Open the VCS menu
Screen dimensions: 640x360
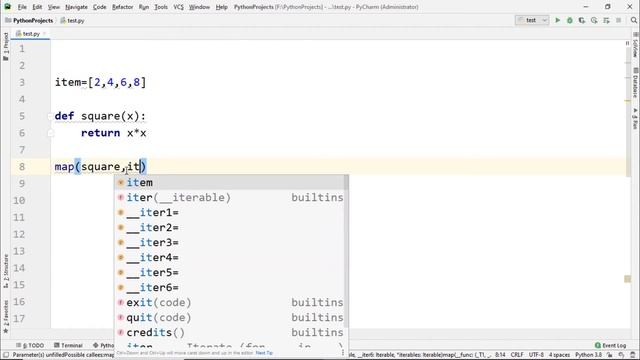pyautogui.click(x=178, y=7)
